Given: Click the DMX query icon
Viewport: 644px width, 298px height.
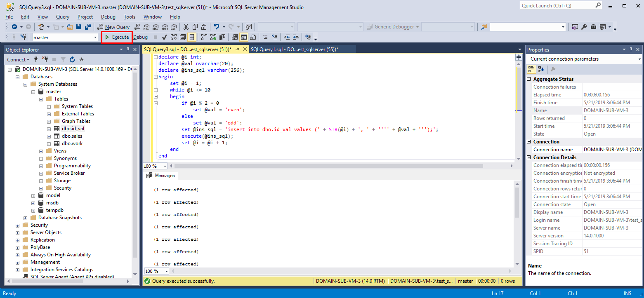Looking at the screenshot, I should [156, 27].
